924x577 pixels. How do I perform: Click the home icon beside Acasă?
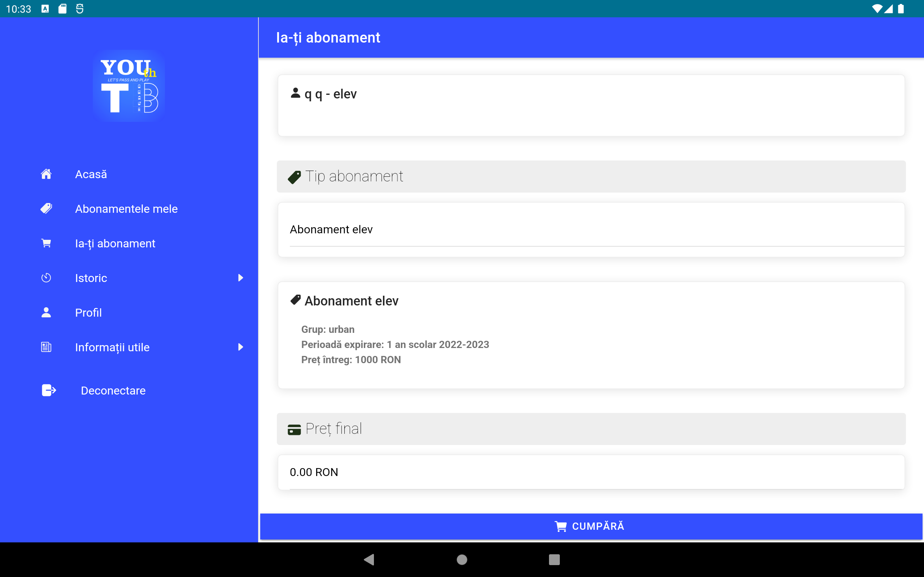[x=46, y=174]
